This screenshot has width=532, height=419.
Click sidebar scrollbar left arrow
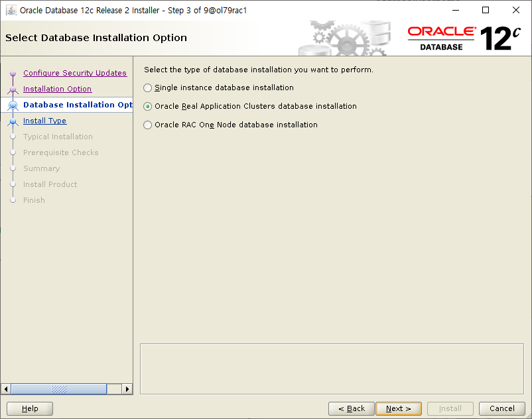6,389
